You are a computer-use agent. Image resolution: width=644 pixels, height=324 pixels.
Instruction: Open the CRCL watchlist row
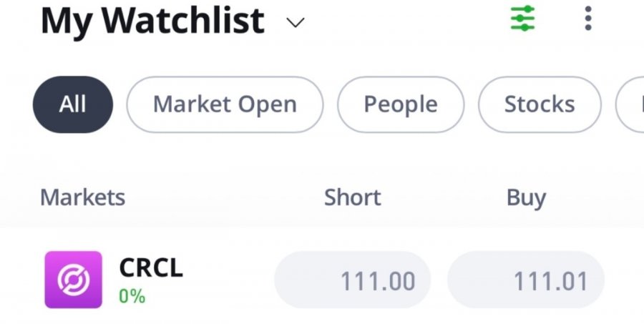coord(322,280)
